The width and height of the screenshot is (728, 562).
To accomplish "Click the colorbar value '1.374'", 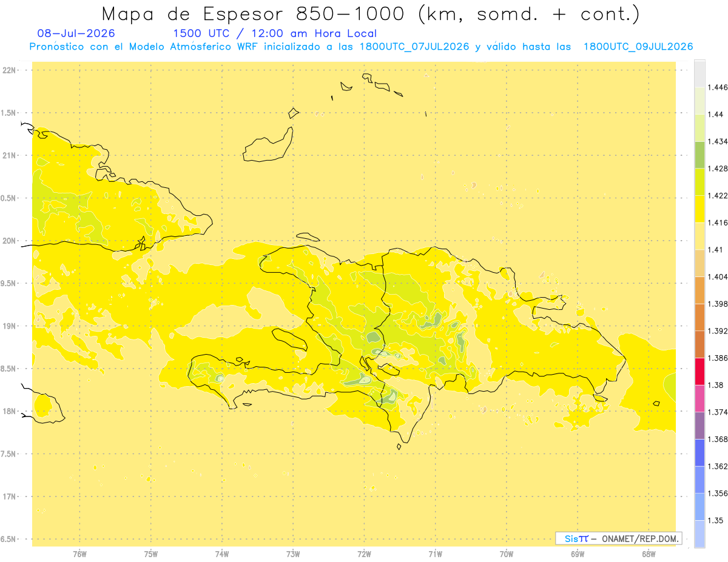I will pos(717,412).
